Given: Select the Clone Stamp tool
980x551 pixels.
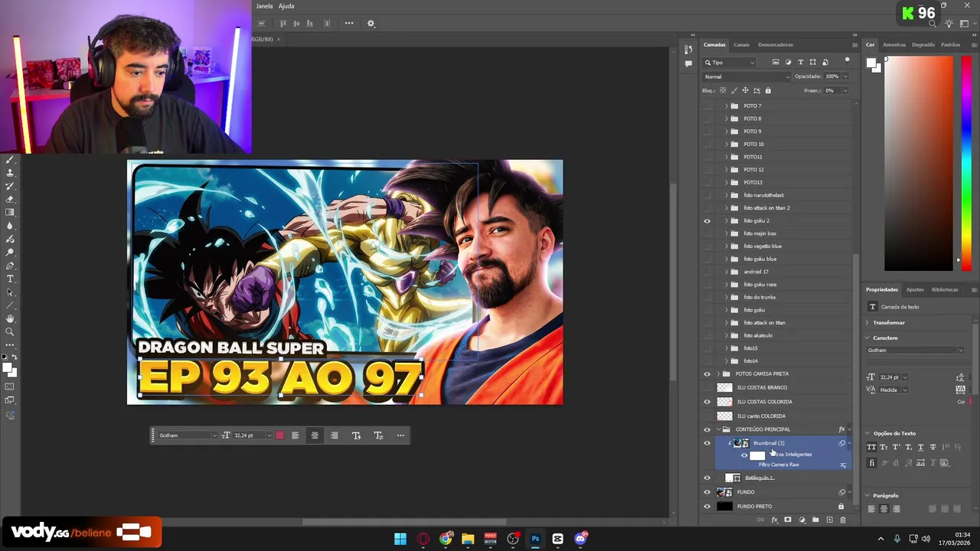Looking at the screenshot, I should (10, 173).
